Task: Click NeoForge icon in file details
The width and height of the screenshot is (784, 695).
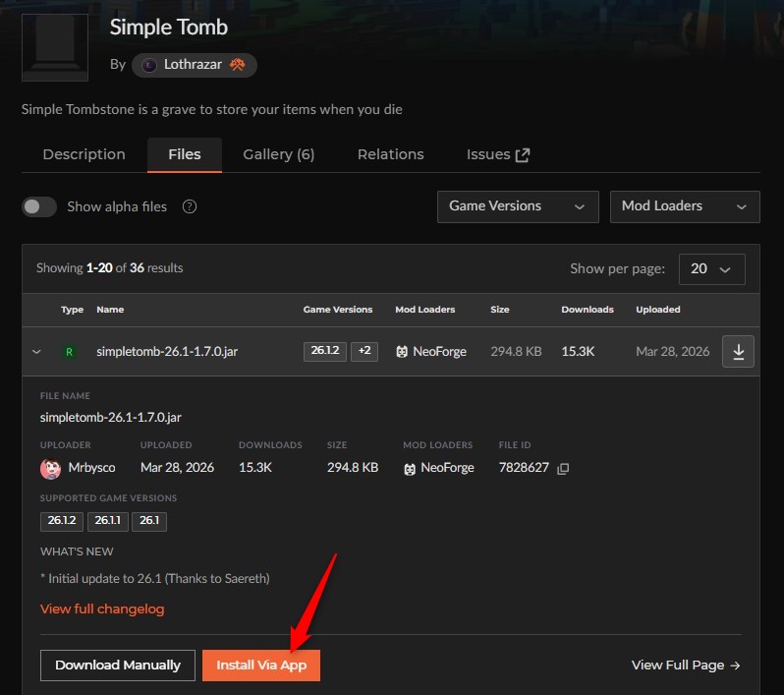Action: click(x=410, y=469)
